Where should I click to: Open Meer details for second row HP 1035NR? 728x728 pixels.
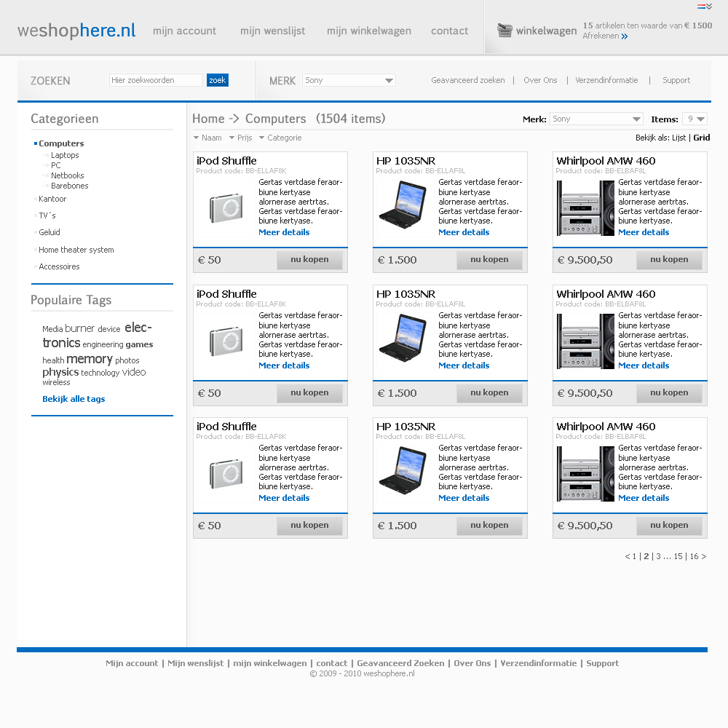(463, 365)
